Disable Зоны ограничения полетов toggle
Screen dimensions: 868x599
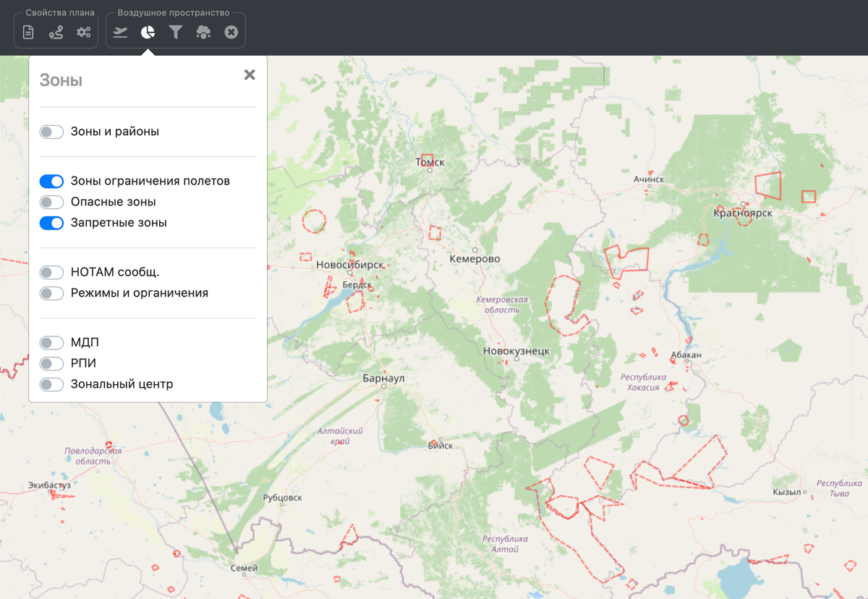click(x=51, y=181)
